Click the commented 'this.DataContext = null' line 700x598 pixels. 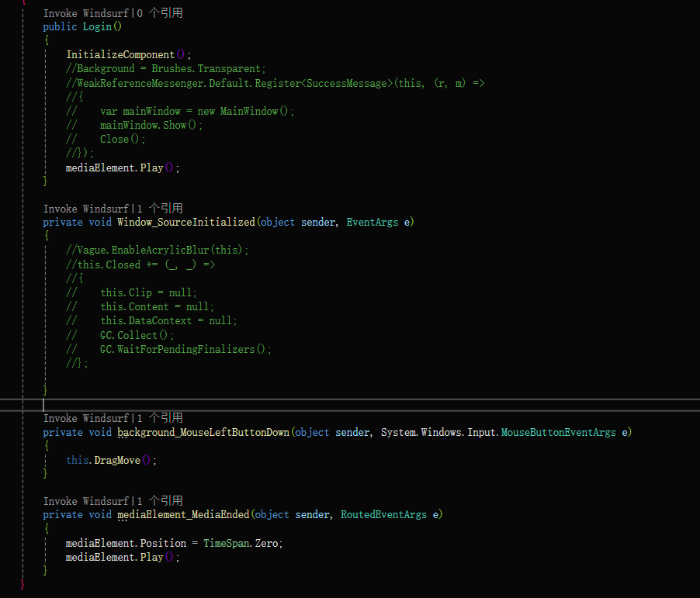point(152,321)
